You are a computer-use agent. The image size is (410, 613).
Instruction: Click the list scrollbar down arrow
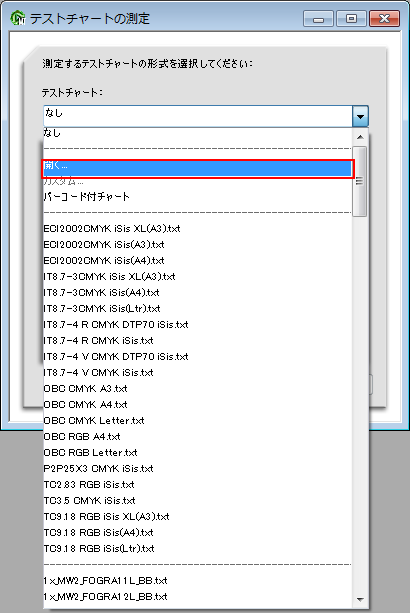pyautogui.click(x=360, y=600)
